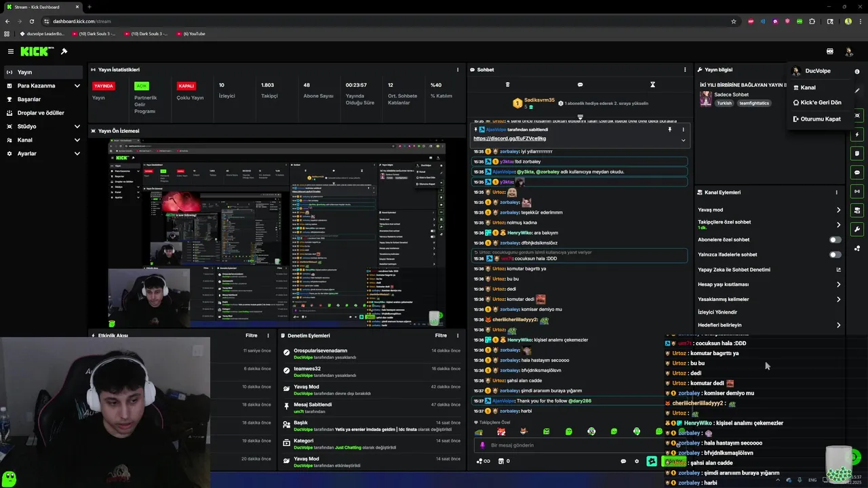Image resolution: width=868 pixels, height=488 pixels.
Task: Open Yayın İstatistikleri three-dot options
Action: coord(458,70)
